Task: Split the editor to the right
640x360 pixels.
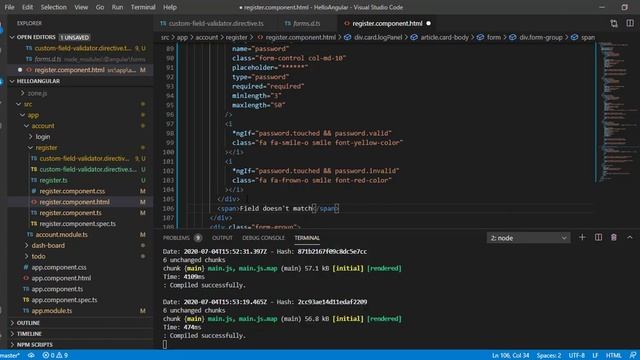Action: (630, 23)
